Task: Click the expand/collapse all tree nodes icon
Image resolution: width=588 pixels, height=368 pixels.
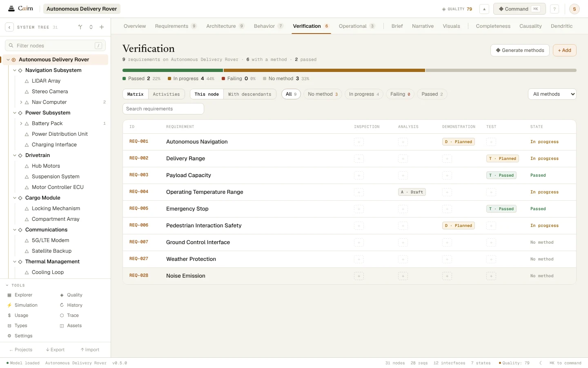Action: tap(91, 27)
